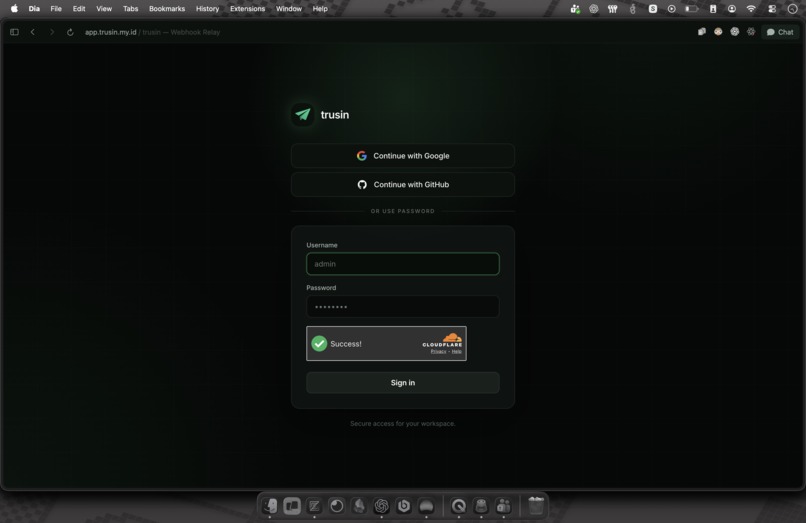The height and width of the screenshot is (523, 806).
Task: Open the Tabs menu
Action: 131,9
